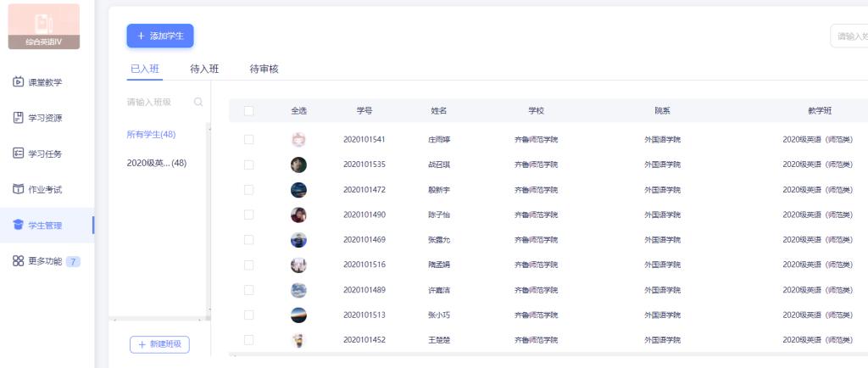
Task: Tick the checkbox for 王楚楚
Action: (249, 340)
